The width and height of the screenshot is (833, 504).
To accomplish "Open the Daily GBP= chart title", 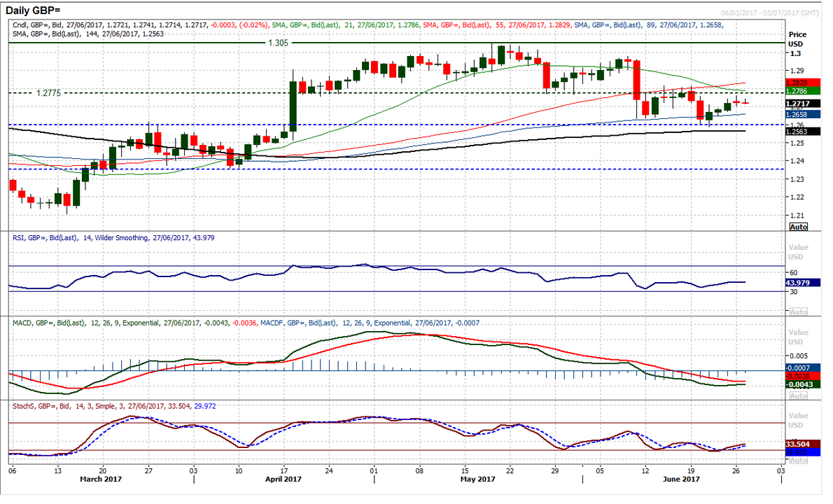I will point(41,13).
